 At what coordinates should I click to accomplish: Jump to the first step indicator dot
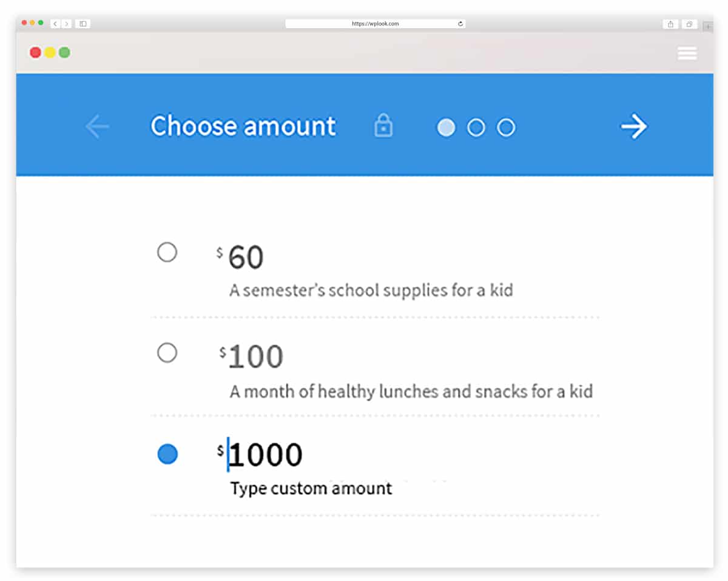tap(446, 127)
